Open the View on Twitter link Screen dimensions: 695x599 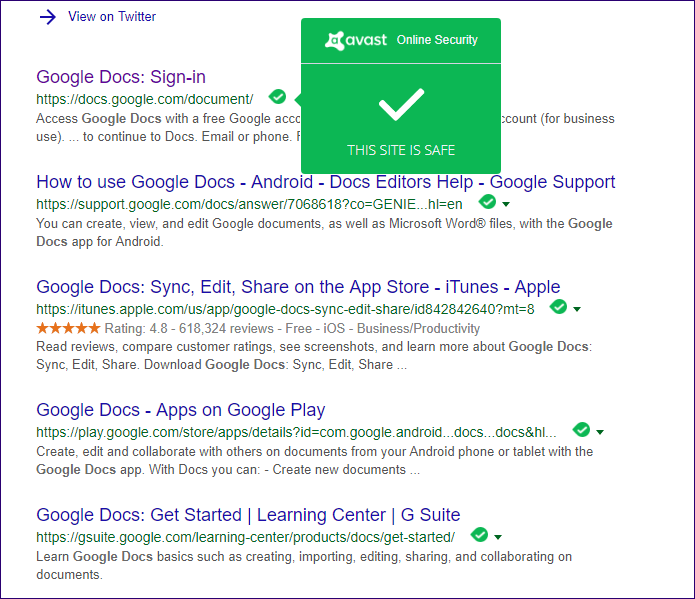(x=112, y=17)
